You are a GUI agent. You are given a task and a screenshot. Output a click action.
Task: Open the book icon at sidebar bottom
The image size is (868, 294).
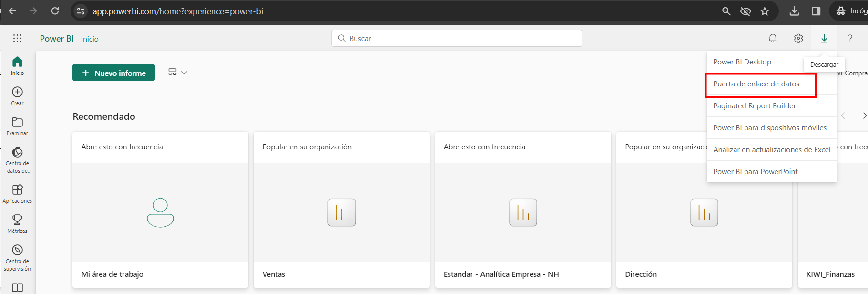[x=17, y=288]
